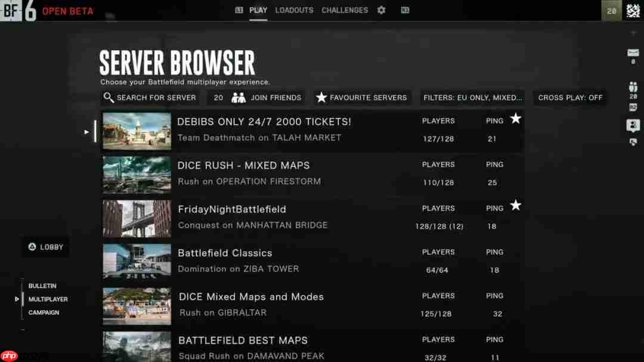Viewport: 644px width, 362px height.
Task: Open the friends icon in right sidebar
Action: [633, 86]
